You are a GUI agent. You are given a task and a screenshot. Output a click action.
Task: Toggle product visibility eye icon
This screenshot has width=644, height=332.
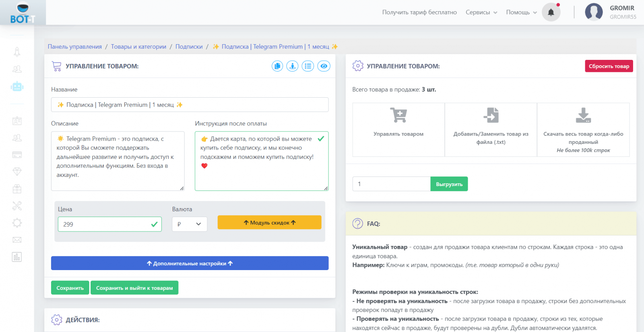[x=324, y=66]
